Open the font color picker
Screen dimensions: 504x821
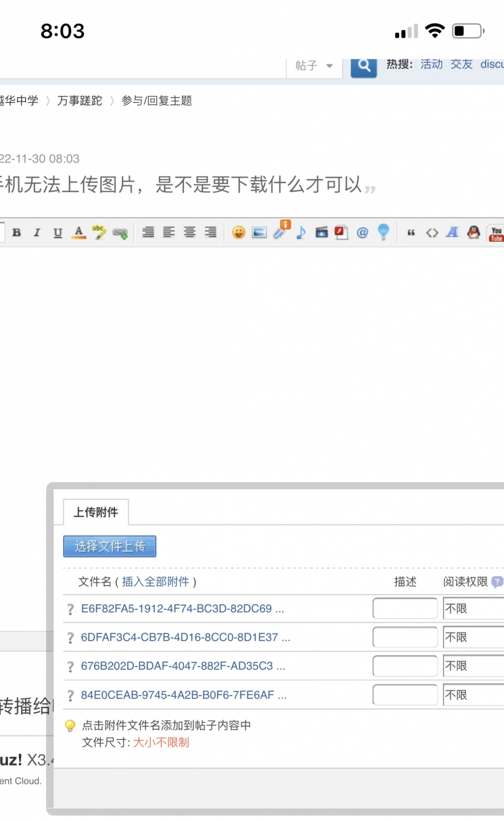tap(79, 233)
